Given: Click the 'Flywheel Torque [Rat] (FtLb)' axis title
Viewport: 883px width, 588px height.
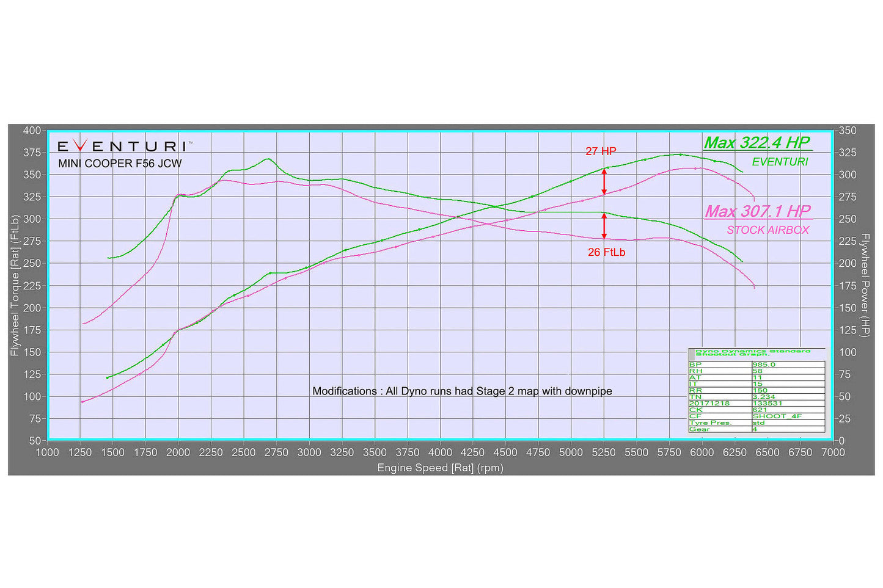Looking at the screenshot, I should click(15, 285).
